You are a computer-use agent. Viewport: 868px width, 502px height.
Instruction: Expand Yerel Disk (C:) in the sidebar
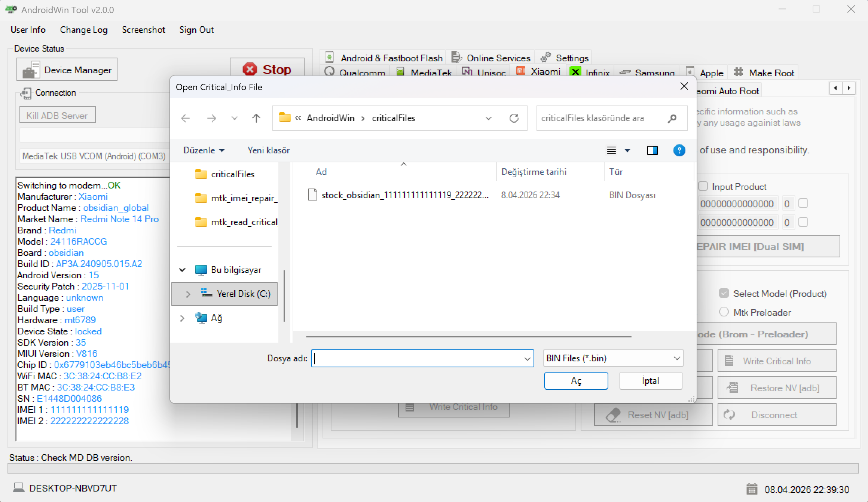click(189, 294)
